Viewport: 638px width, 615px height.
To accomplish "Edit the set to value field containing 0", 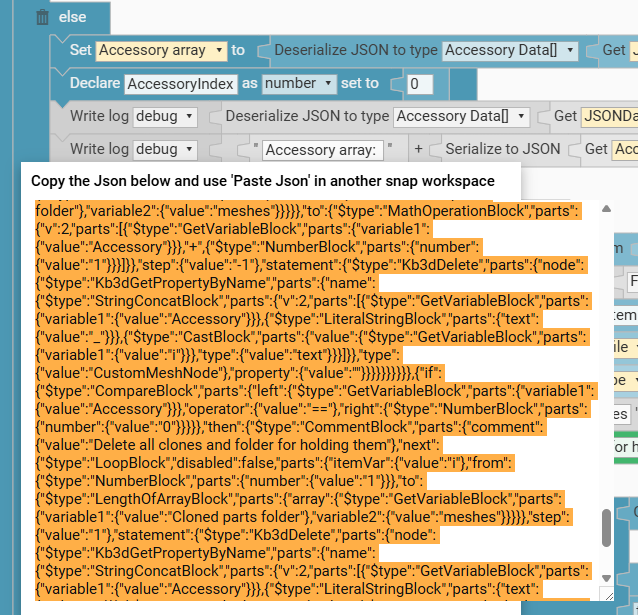I will click(x=420, y=84).
